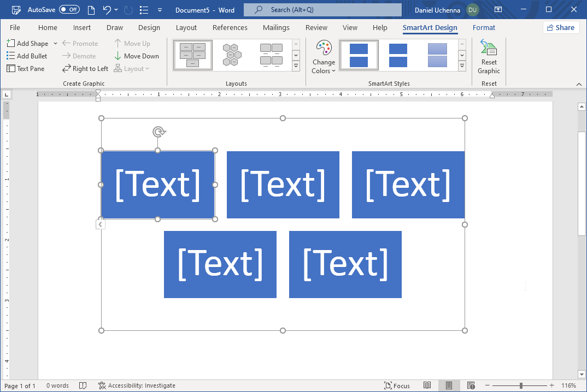Screen dimensions: 587x392
Task: Click Right to Left to flip the graphic
Action: point(85,68)
